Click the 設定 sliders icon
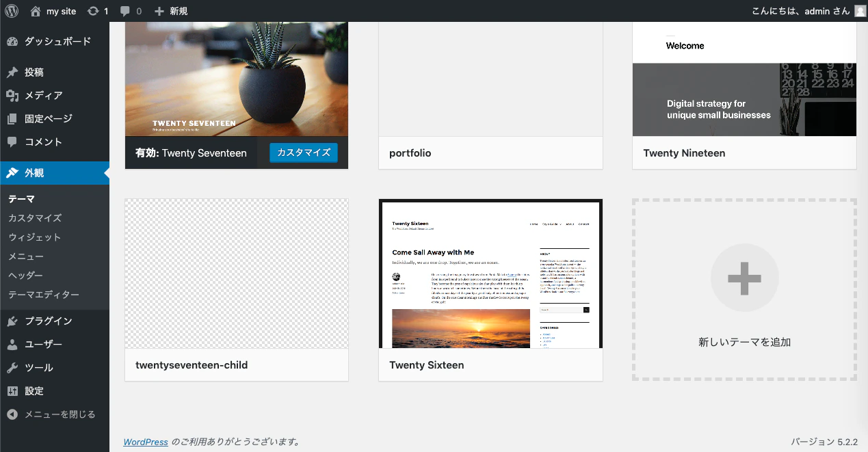 pos(12,391)
